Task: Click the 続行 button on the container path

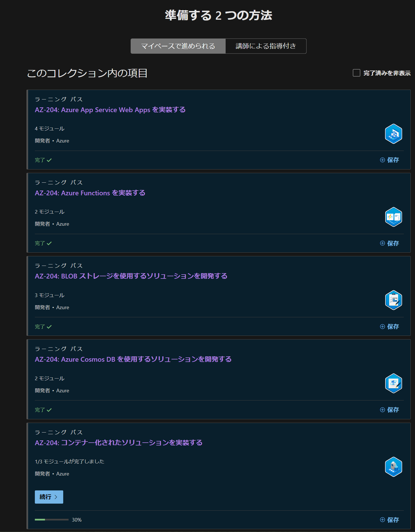Action: click(x=49, y=497)
